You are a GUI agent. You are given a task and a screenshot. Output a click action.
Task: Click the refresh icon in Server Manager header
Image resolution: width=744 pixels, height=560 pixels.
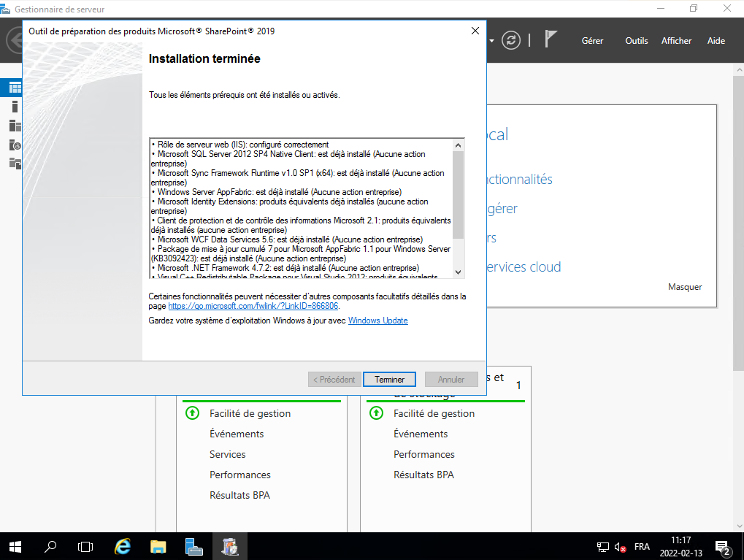(x=513, y=40)
